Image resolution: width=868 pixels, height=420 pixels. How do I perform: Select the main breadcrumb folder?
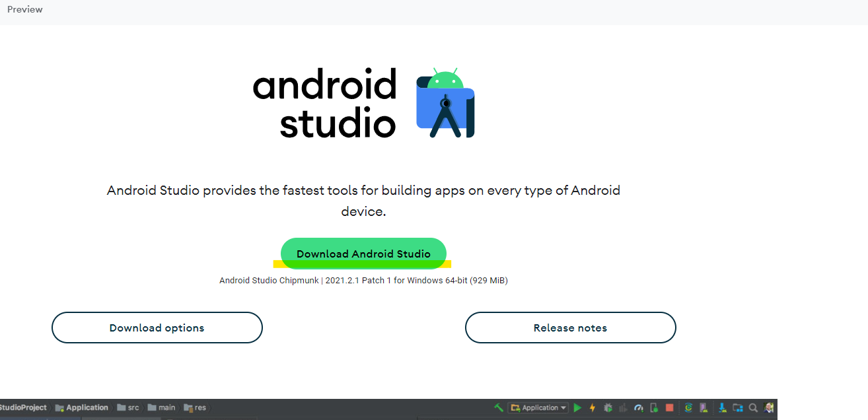(161, 407)
